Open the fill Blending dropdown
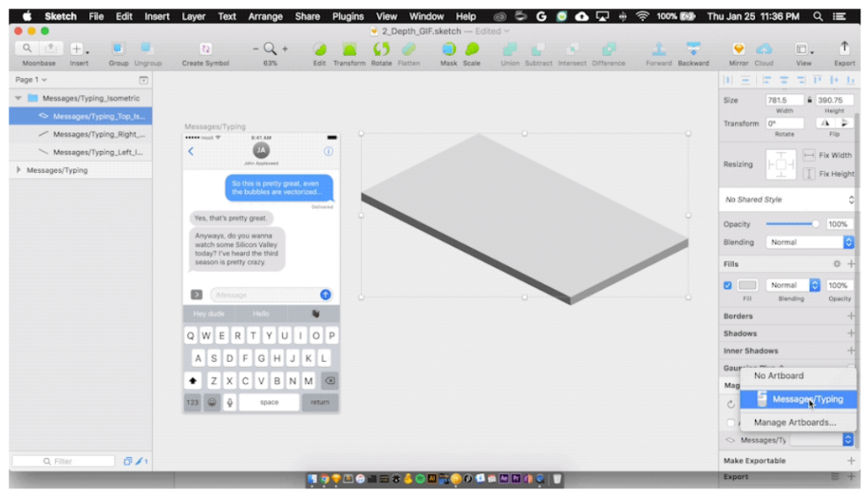The height and width of the screenshot is (496, 868). coord(793,285)
